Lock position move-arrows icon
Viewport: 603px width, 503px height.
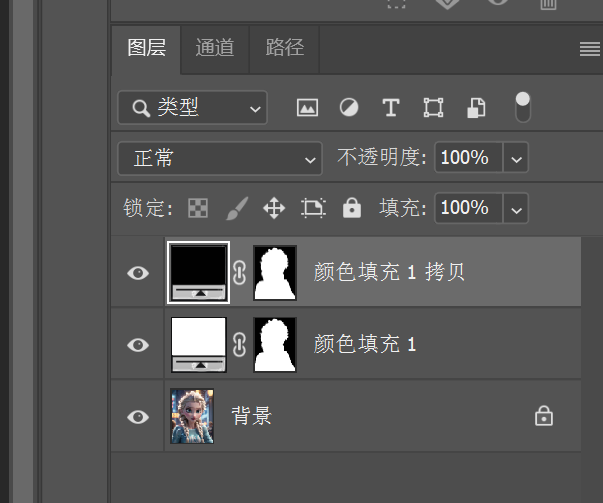[x=274, y=208]
